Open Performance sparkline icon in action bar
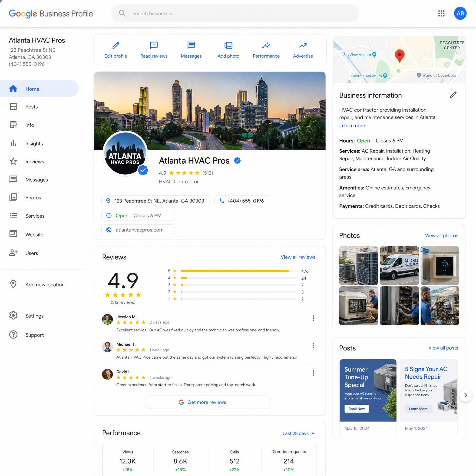This screenshot has width=476, height=476. pyautogui.click(x=266, y=45)
